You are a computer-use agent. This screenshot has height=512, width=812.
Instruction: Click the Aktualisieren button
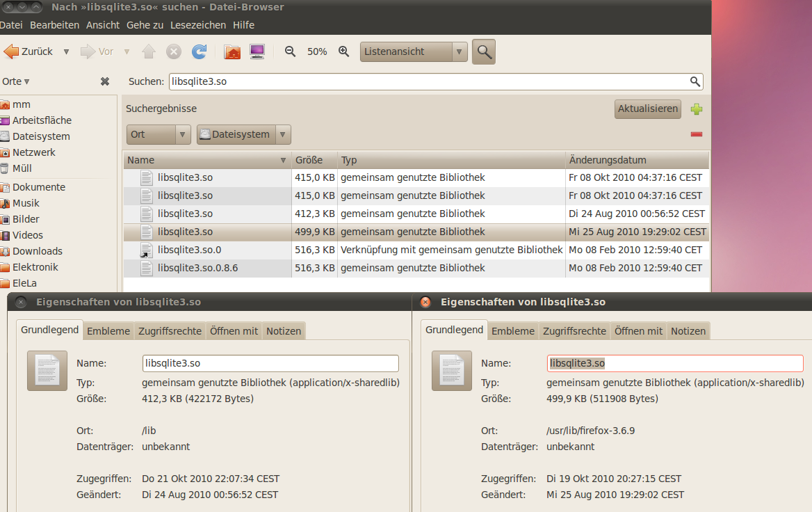(x=648, y=109)
